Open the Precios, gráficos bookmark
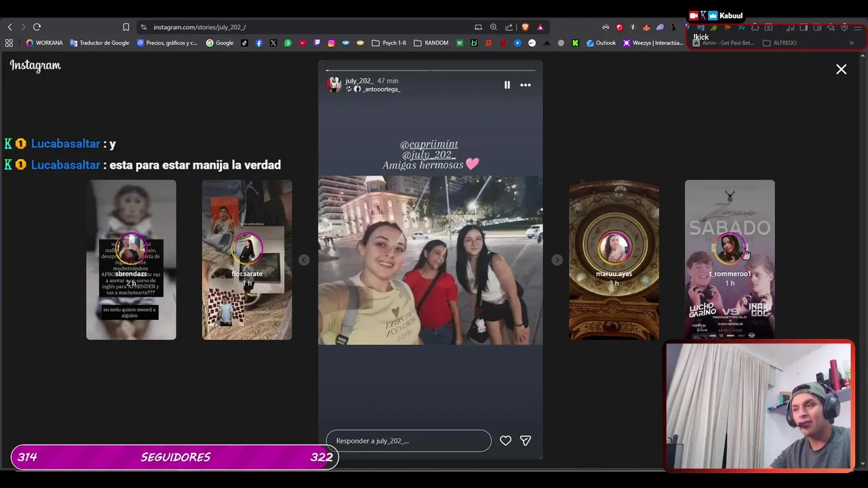Viewport: 868px width, 488px height. (167, 43)
